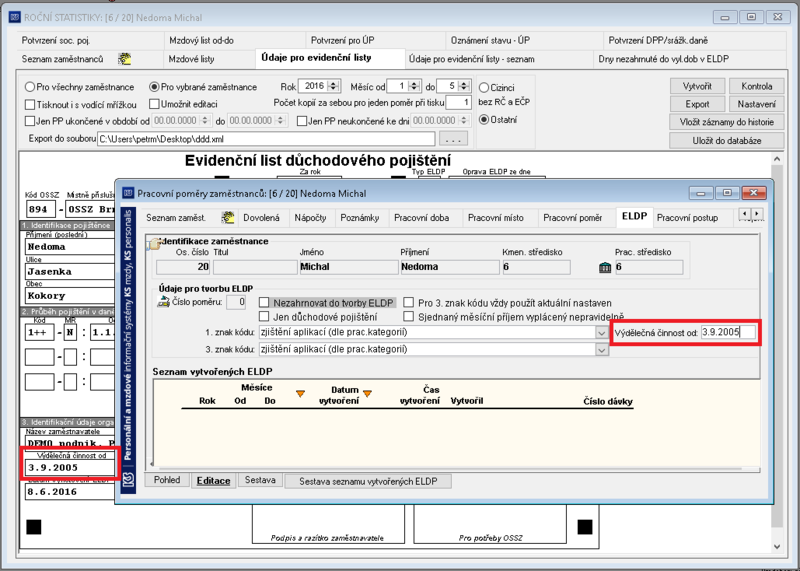The image size is (800, 571).
Task: Click the spinner on PP ukončené od date
Action: pyautogui.click(x=205, y=121)
